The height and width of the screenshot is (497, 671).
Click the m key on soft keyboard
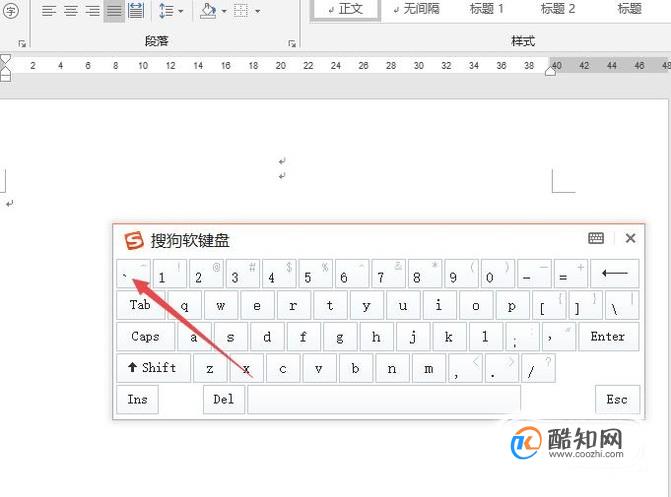point(429,368)
